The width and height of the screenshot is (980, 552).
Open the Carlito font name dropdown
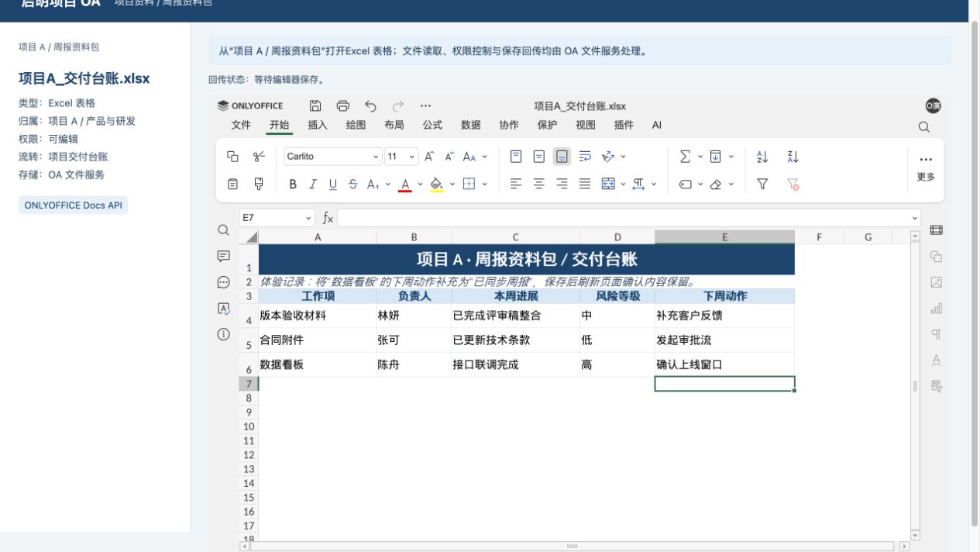tap(377, 157)
